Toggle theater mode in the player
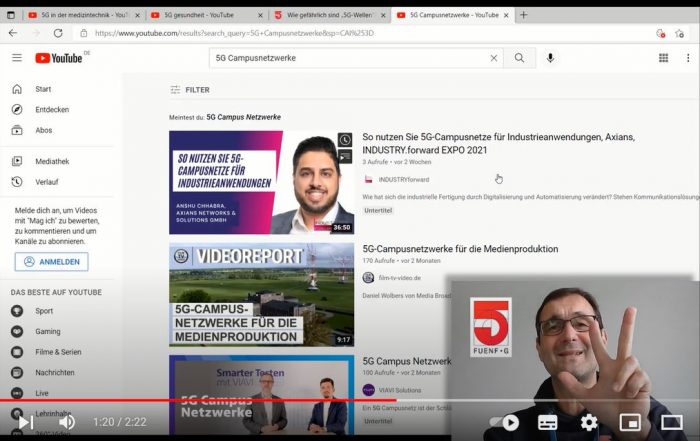Image resolution: width=700 pixels, height=441 pixels. coord(671,422)
